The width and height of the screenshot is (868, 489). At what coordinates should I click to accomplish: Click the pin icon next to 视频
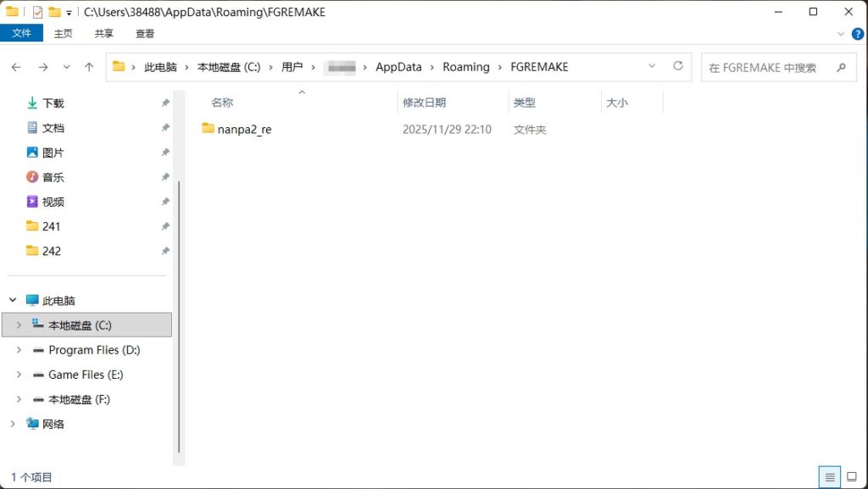point(165,202)
